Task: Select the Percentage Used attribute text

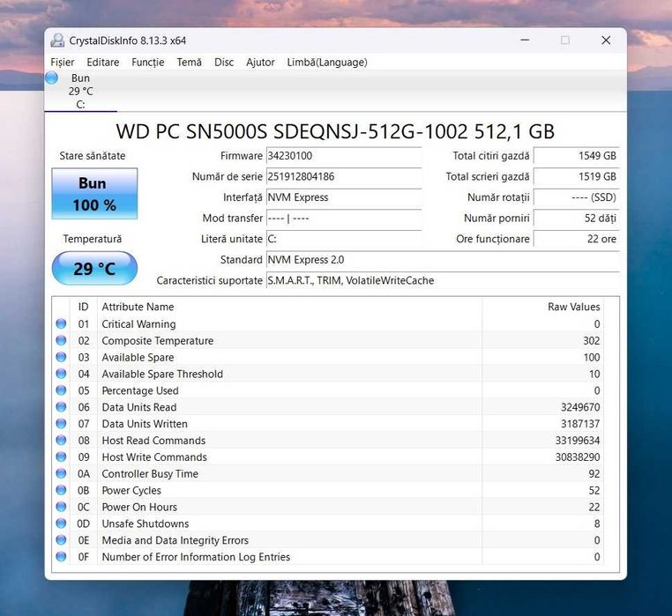Action: click(140, 390)
